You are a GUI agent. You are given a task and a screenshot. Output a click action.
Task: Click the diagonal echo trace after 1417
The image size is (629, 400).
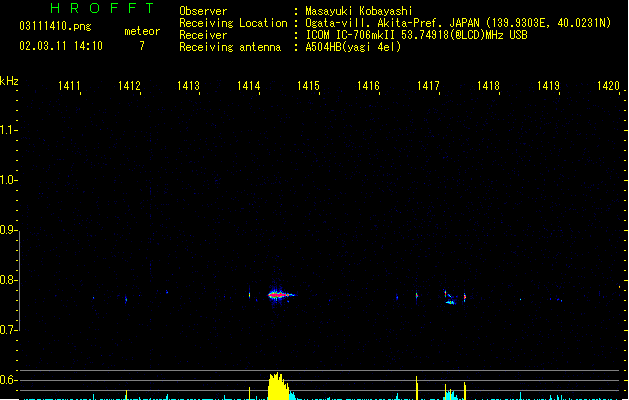[450, 298]
